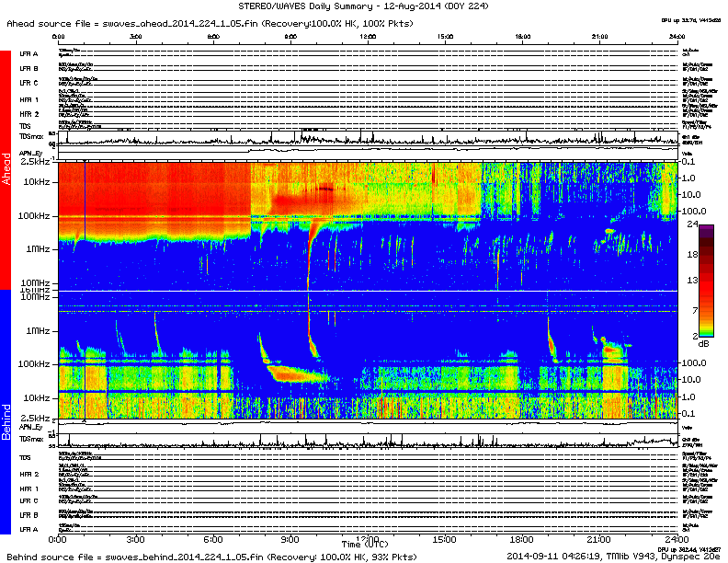Click the 1MHz label on Ahead frequency axis

[38, 249]
